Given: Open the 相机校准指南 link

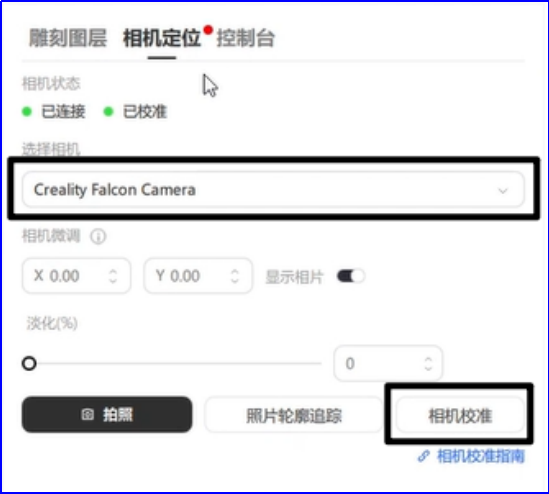Looking at the screenshot, I should pyautogui.click(x=481, y=456).
